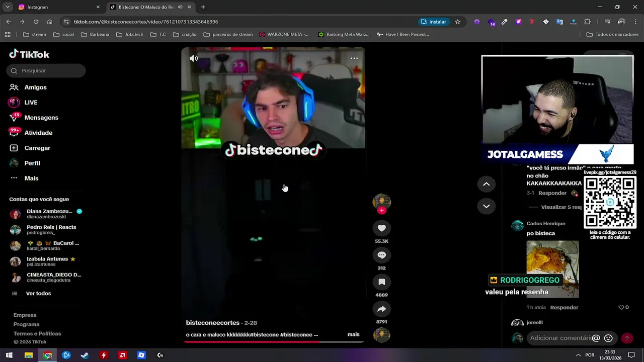Image resolution: width=644 pixels, height=362 pixels.
Task: Open CINEASTA_DIEGO followed account
Action: pos(46,277)
